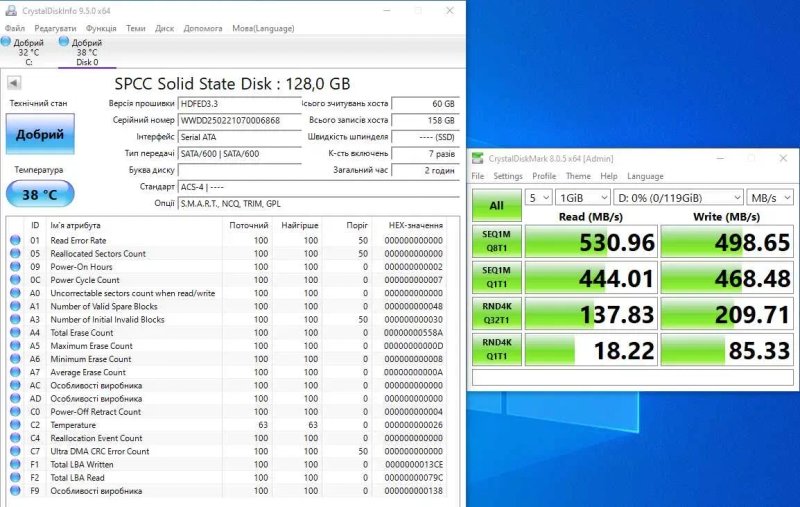Viewport: 800px width, 507px height.
Task: Open test size dropdown showing 1GiB
Action: 583,197
